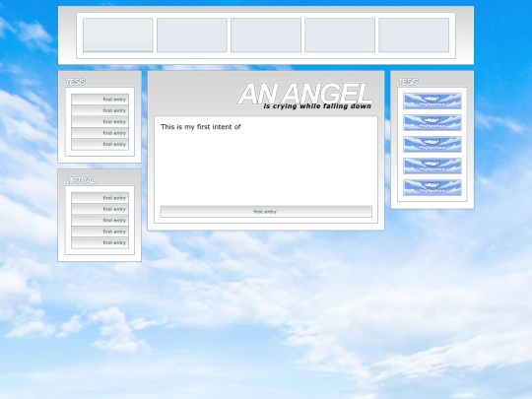Click the text 'This is my first intent of'
532x399 pixels.
201,127
